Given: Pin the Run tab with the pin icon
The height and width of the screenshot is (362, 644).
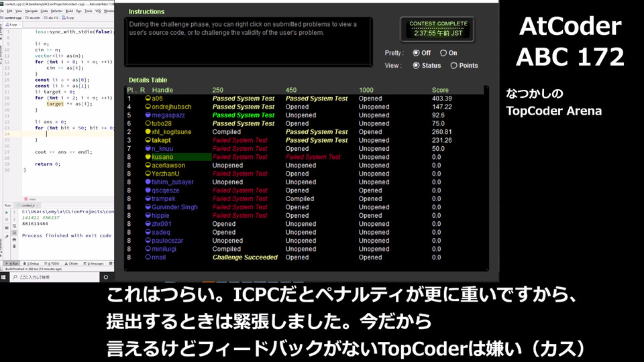Looking at the screenshot, I should (7, 237).
